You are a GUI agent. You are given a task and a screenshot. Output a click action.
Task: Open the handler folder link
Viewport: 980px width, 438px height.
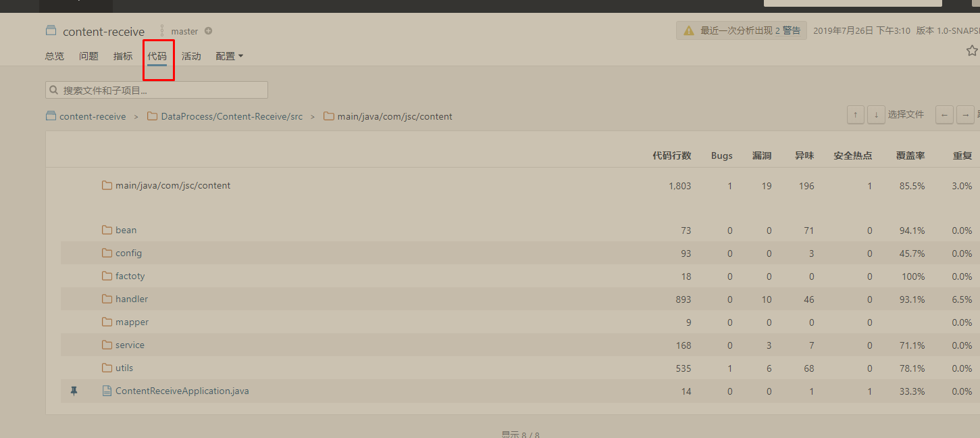(132, 299)
